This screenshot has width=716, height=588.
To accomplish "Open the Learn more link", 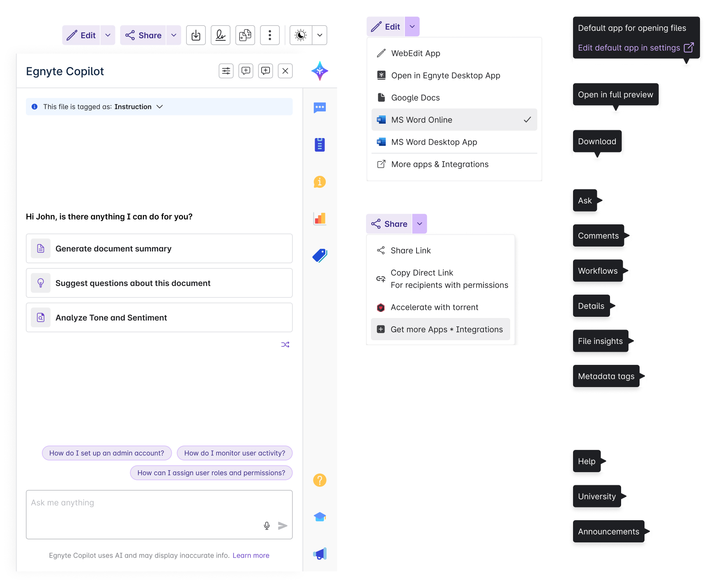I will (251, 556).
